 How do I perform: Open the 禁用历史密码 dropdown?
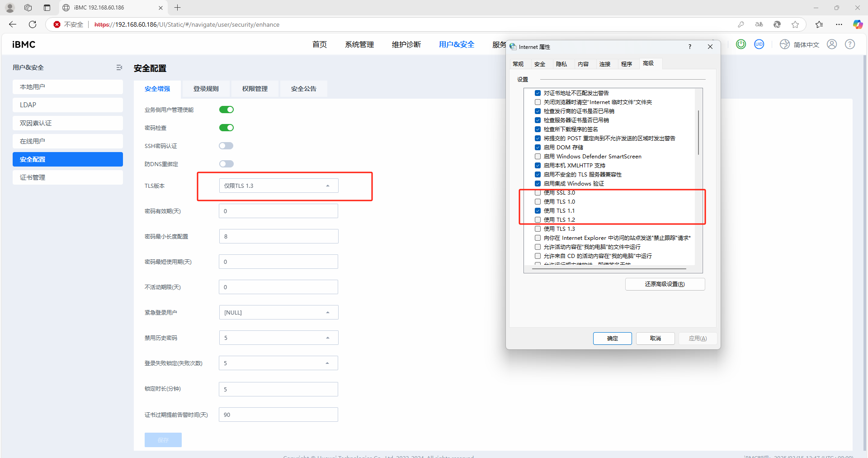point(278,338)
